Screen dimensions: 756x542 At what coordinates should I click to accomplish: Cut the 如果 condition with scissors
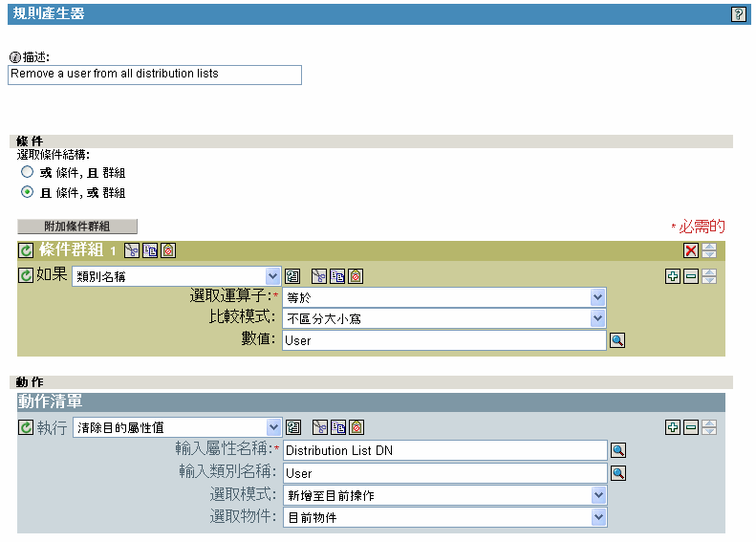coord(318,276)
